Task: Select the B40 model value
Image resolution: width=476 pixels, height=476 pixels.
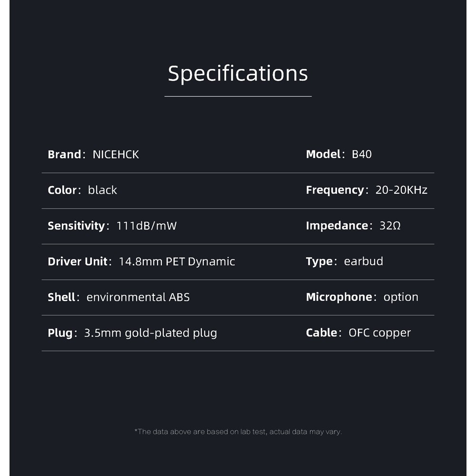Action: tap(362, 154)
